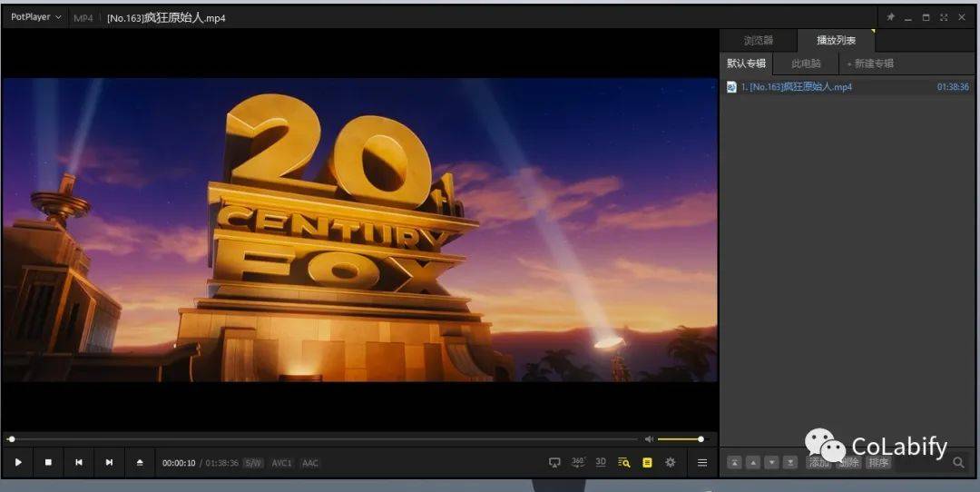
Task: Select 疯狂原始人.mp4 in the playlist
Action: point(797,87)
